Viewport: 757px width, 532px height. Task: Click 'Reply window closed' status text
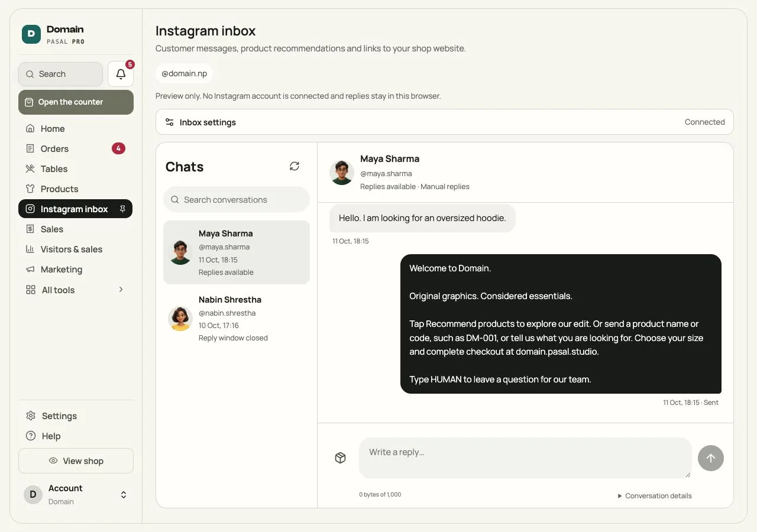coord(233,338)
